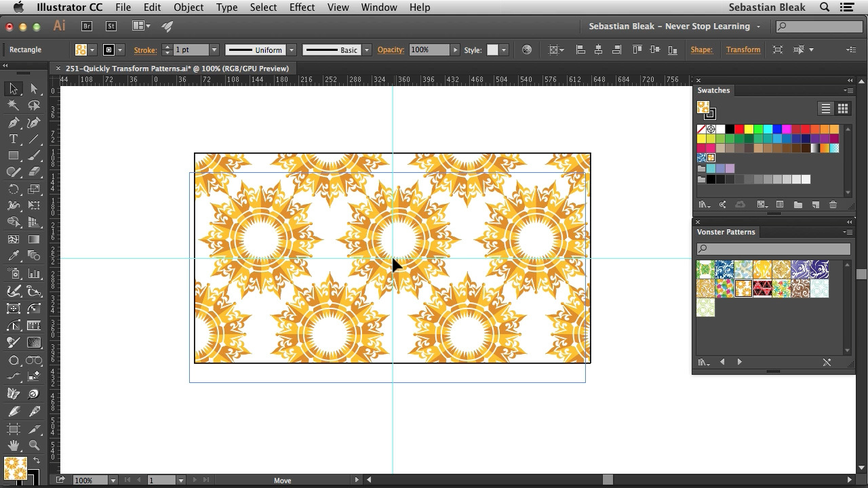
Task: Pick the red color swatch
Action: 739,129
